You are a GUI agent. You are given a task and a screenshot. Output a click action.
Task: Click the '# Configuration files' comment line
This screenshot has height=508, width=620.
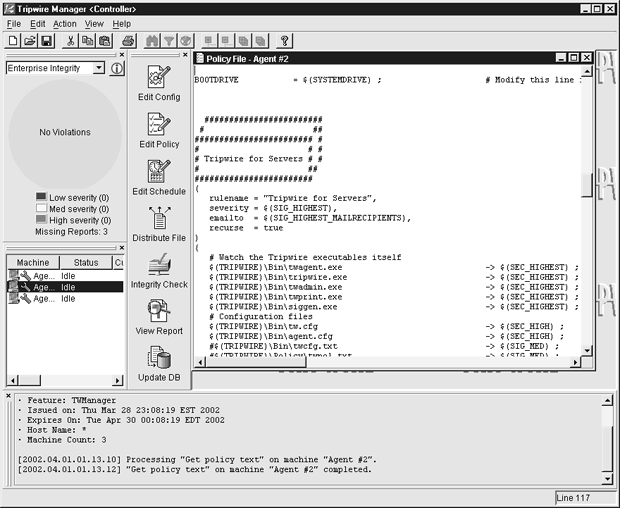click(x=261, y=317)
